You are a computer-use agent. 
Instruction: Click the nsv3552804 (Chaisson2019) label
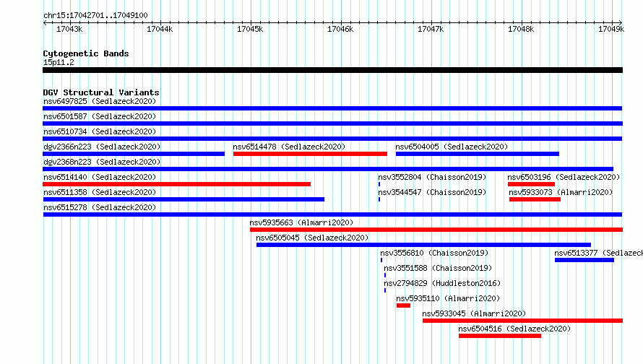[432, 177]
